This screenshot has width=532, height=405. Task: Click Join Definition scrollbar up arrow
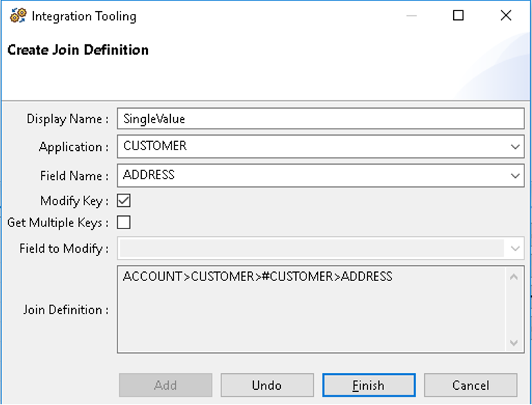(x=514, y=278)
